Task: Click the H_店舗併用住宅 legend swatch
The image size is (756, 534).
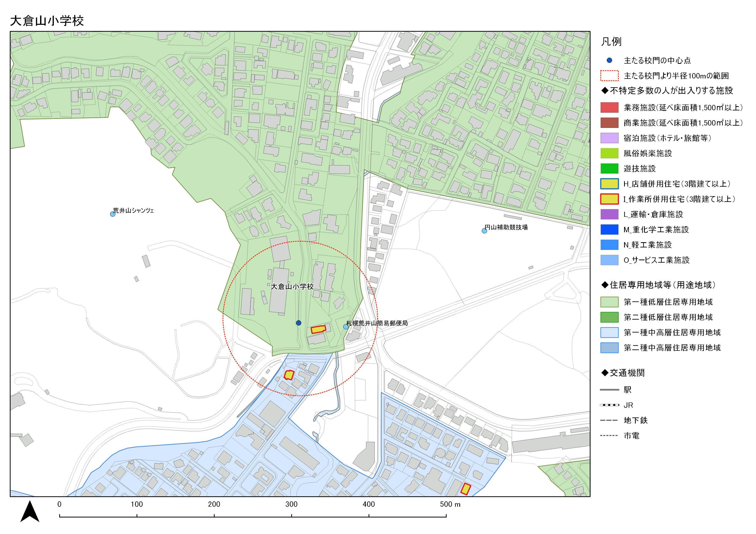Action: click(609, 184)
